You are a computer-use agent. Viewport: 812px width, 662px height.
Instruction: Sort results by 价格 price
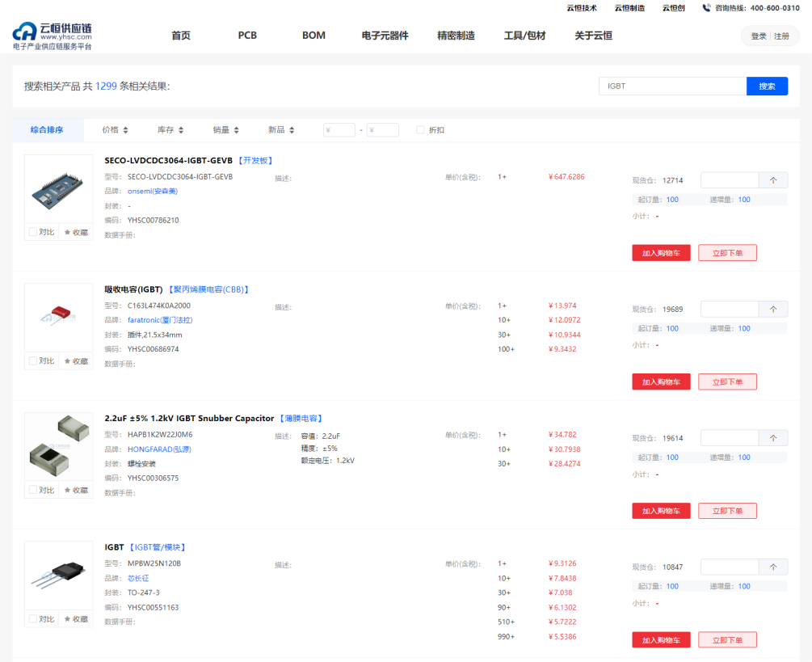tap(116, 130)
